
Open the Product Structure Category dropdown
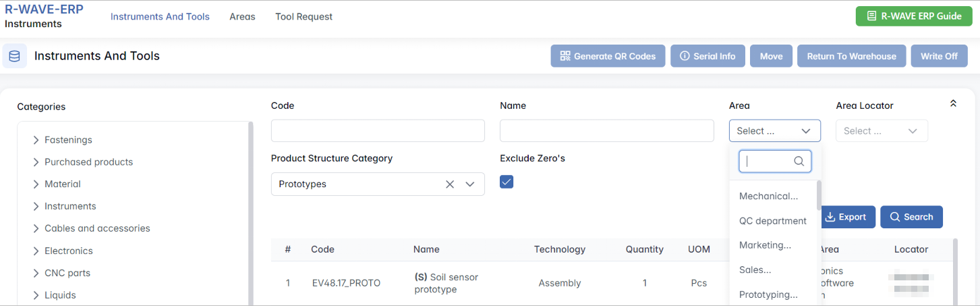pos(470,184)
